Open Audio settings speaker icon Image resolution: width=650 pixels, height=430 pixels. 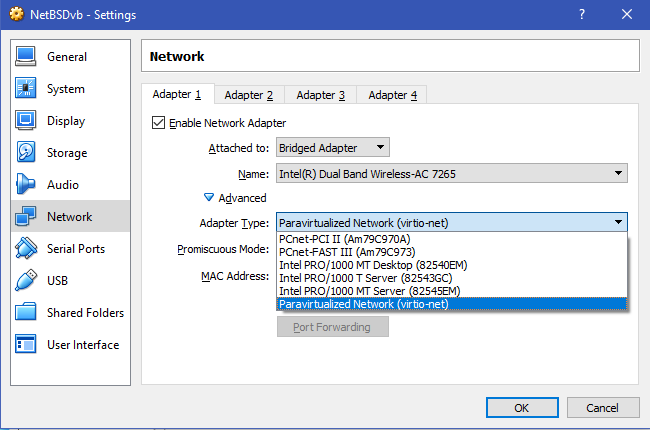[27, 185]
